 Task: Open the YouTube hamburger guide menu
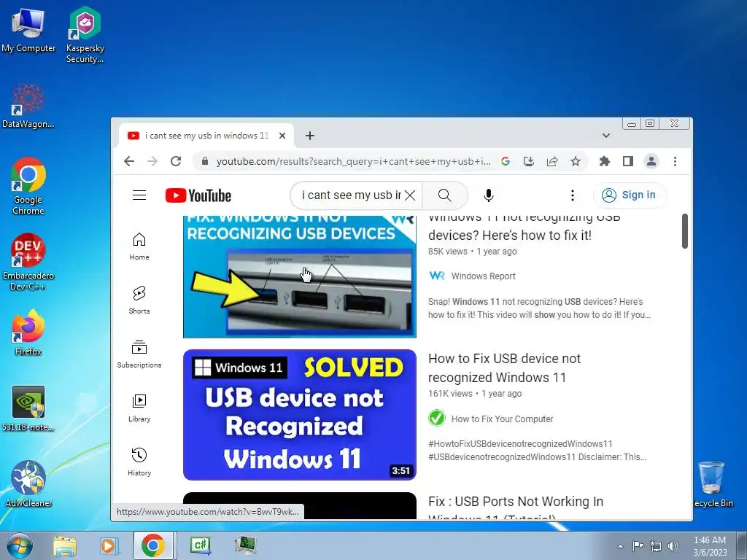pos(139,195)
